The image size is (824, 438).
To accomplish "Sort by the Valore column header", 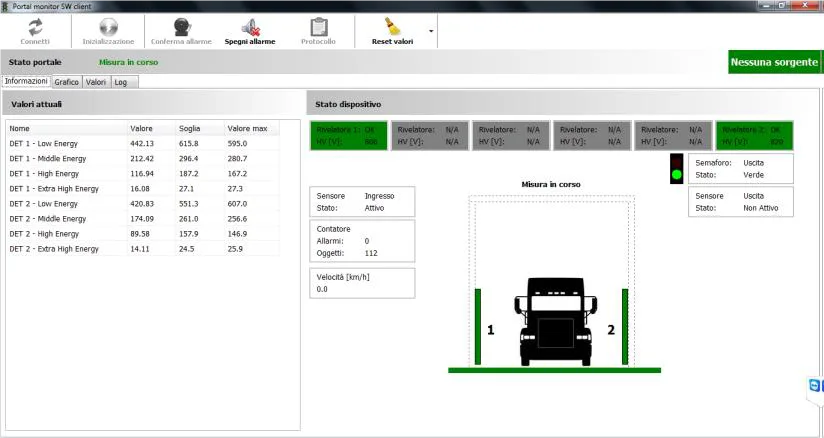I will tap(151, 128).
